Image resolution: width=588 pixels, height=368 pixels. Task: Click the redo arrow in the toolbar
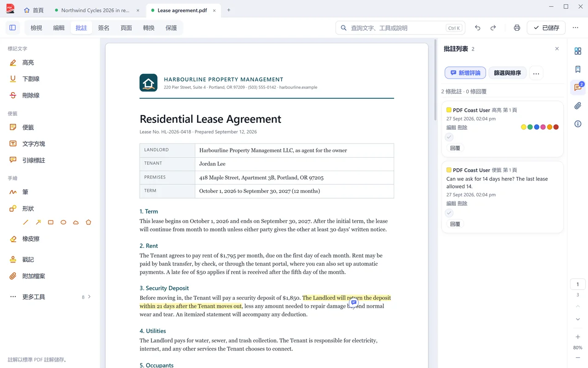(x=493, y=28)
